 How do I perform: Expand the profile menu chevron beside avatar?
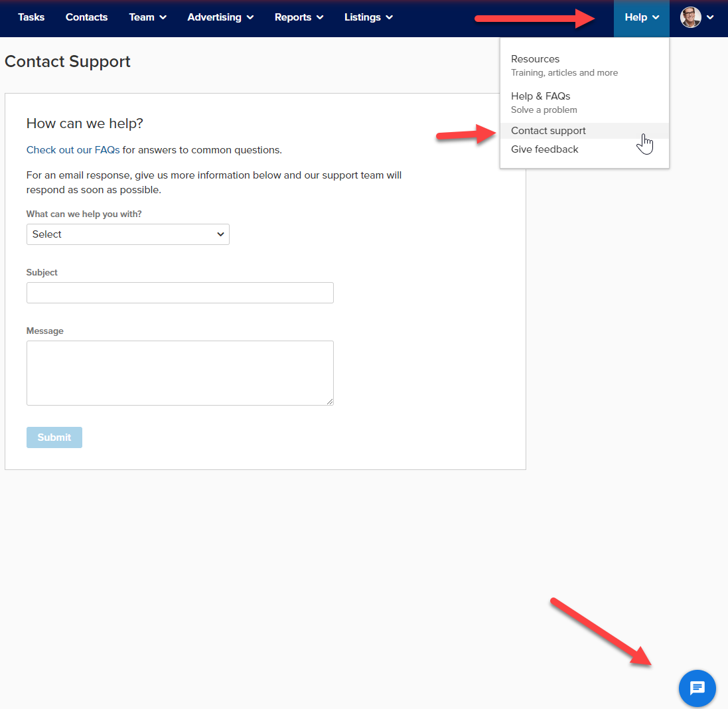click(710, 18)
